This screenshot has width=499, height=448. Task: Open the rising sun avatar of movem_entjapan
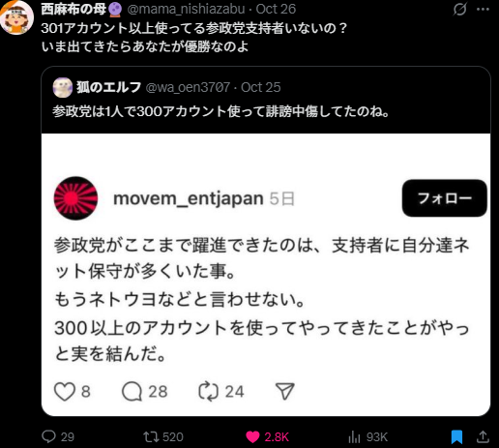[x=75, y=198]
